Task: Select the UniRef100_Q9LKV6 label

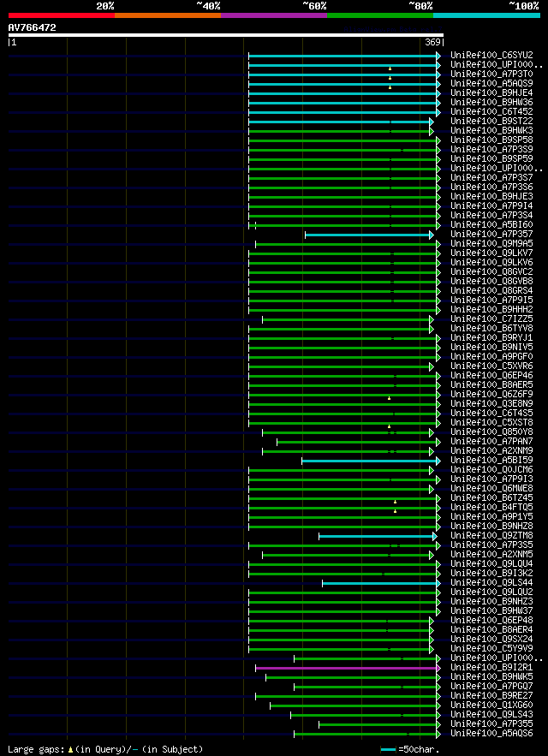Action: tap(491, 262)
